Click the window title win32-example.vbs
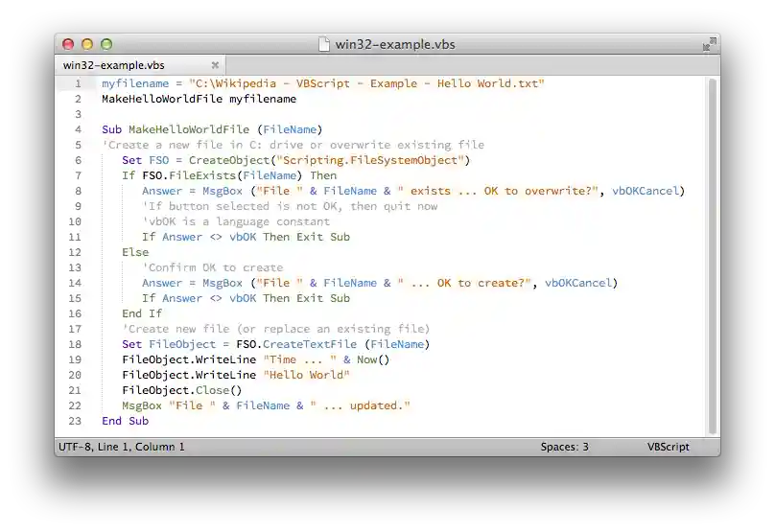Image resolution: width=775 pixels, height=532 pixels. coord(394,44)
